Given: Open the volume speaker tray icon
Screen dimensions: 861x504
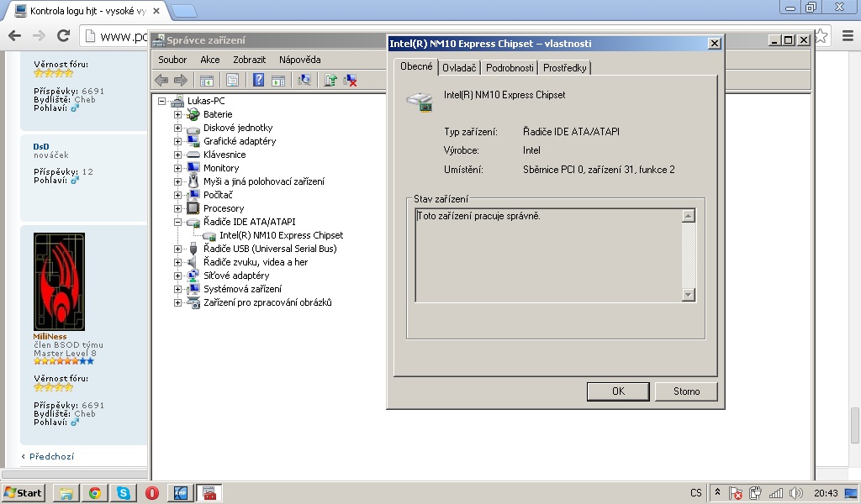Looking at the screenshot, I should tap(795, 493).
